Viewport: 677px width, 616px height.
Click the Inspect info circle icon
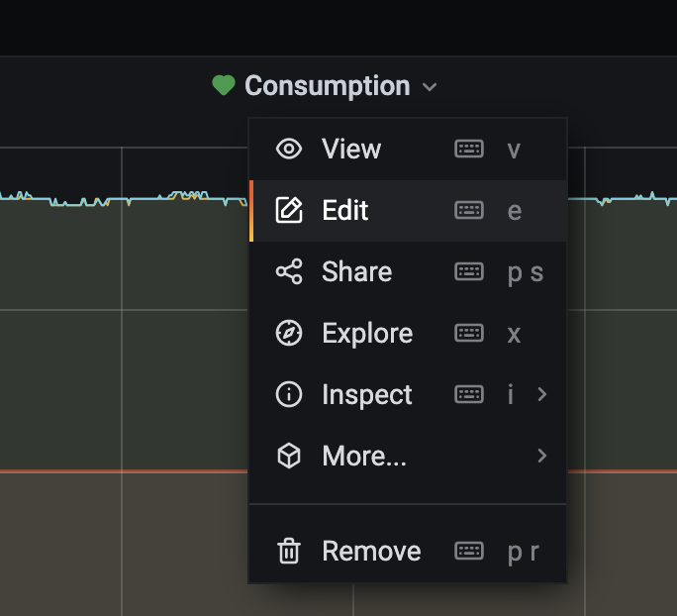tap(289, 395)
